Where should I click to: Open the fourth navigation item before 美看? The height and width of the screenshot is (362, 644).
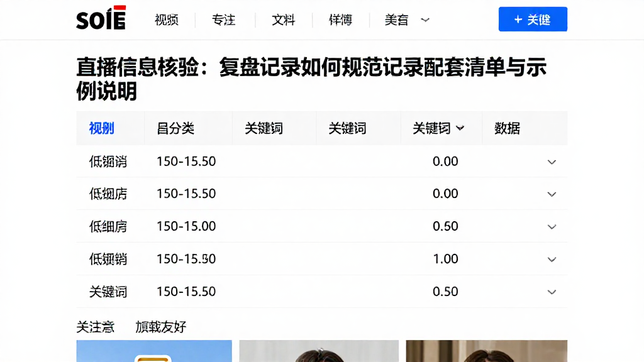340,19
